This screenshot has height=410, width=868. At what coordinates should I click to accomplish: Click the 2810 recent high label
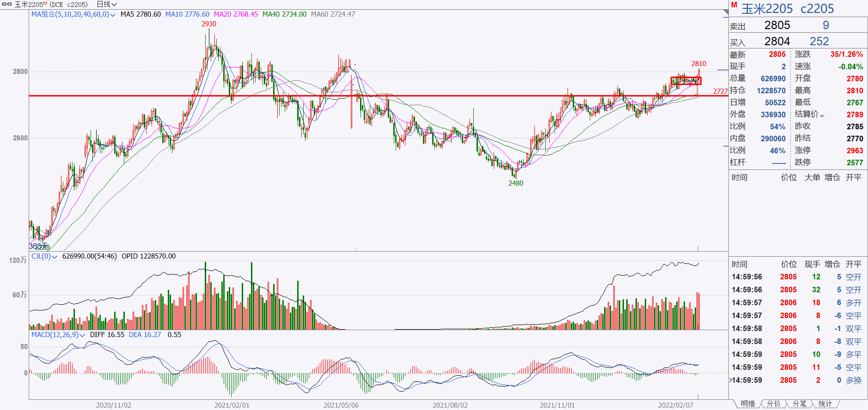pyautogui.click(x=699, y=64)
